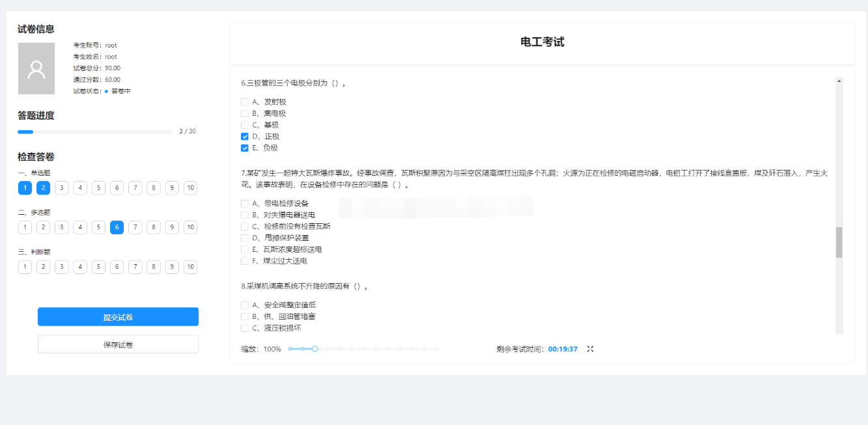868x425 pixels.
Task: Check option B 供、回油管堵塞
Action: [245, 316]
